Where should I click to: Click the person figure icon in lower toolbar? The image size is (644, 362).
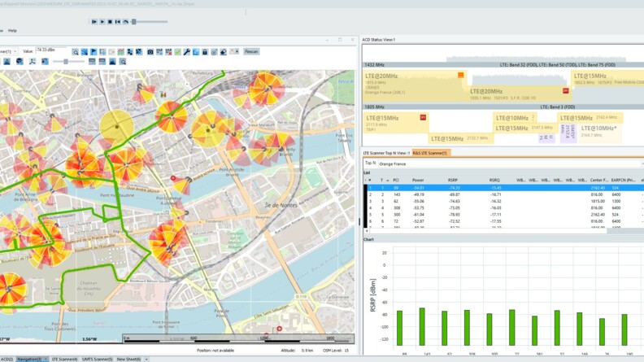pos(33,62)
